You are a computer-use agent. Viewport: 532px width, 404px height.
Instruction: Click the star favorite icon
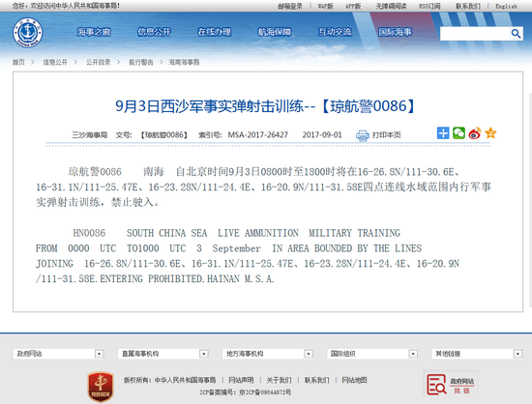[x=490, y=133]
